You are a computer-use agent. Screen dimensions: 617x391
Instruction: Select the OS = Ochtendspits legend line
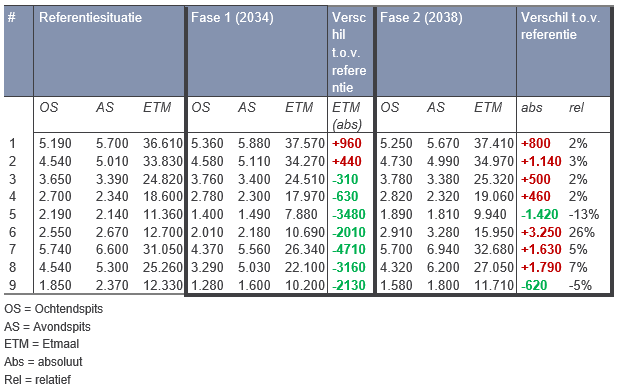coord(54,309)
